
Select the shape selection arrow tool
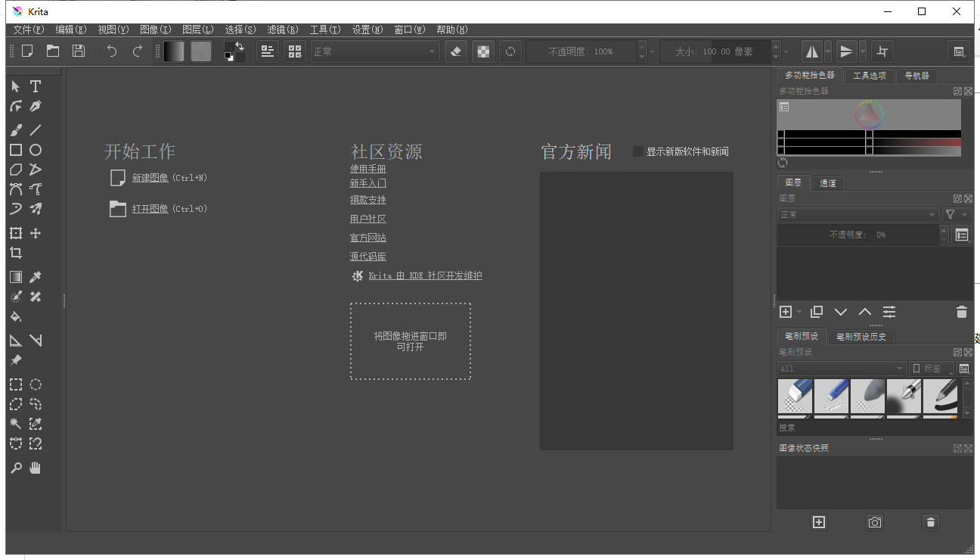point(16,86)
